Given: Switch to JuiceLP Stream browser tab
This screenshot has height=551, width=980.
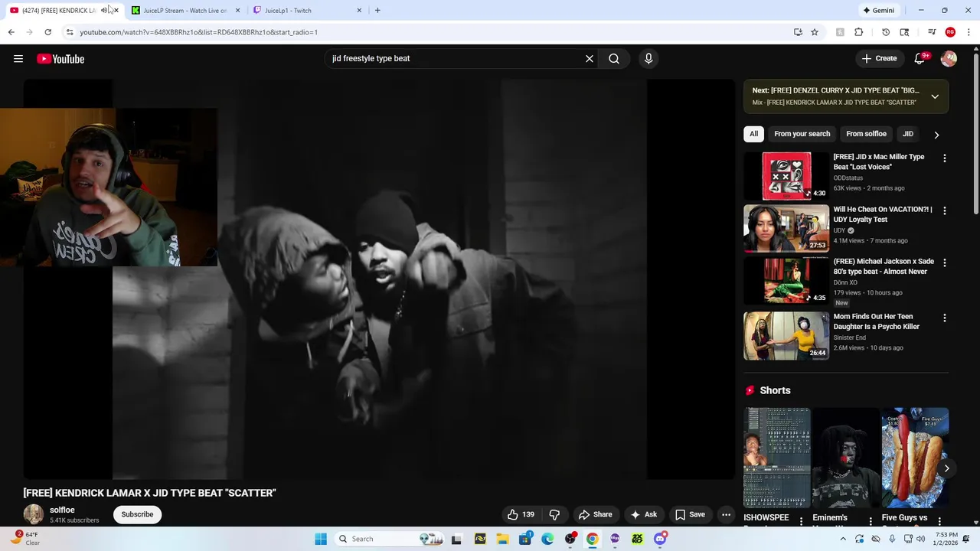Looking at the screenshot, I should click(x=185, y=11).
